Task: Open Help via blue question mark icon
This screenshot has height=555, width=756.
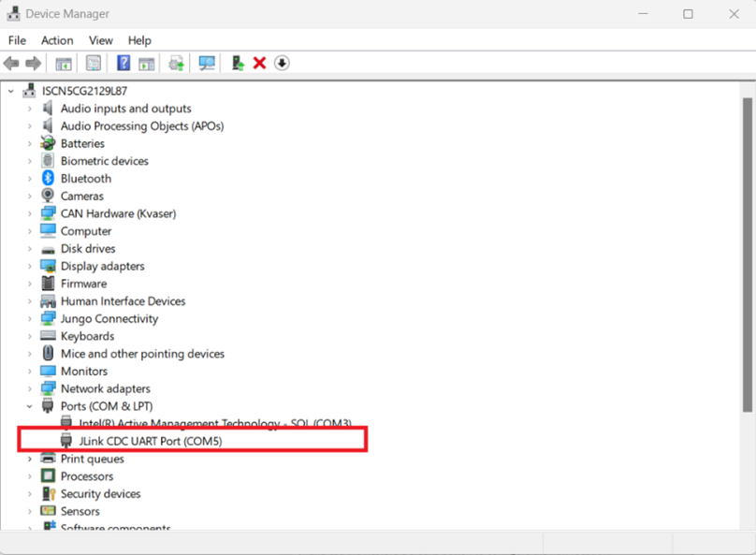Action: coord(123,64)
